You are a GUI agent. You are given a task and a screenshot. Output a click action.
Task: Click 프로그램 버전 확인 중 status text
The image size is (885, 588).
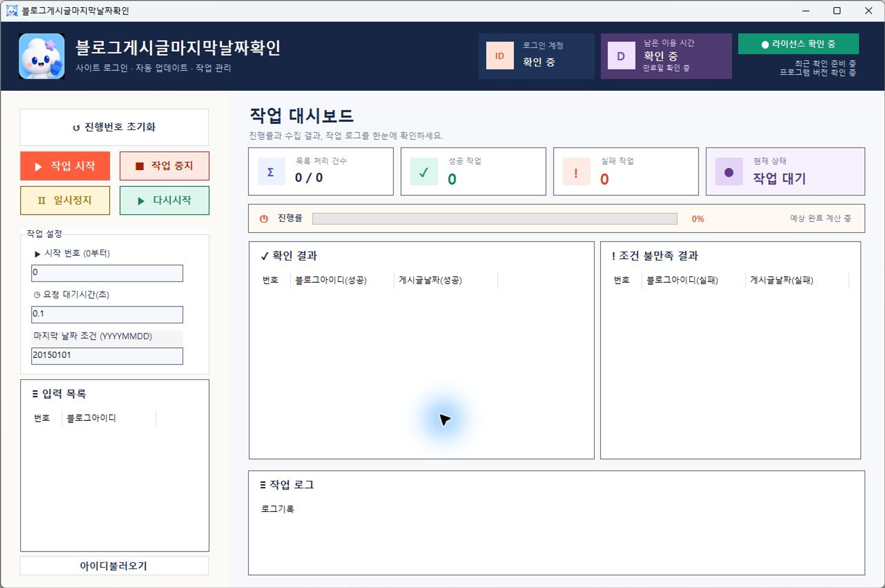coord(818,72)
